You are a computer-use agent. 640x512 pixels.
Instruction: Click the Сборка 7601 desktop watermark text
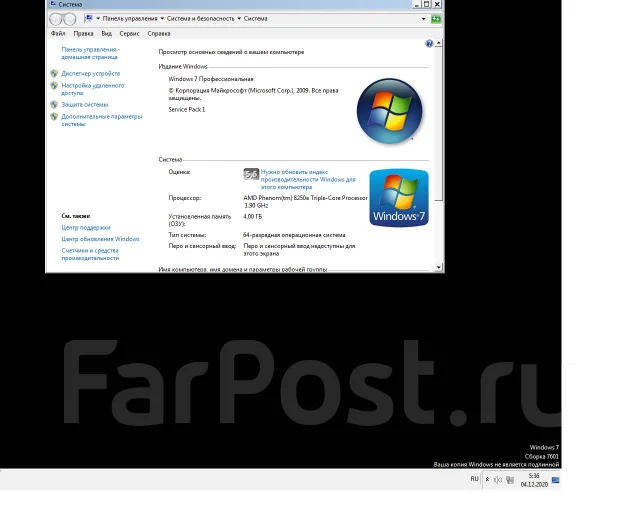coord(541,456)
